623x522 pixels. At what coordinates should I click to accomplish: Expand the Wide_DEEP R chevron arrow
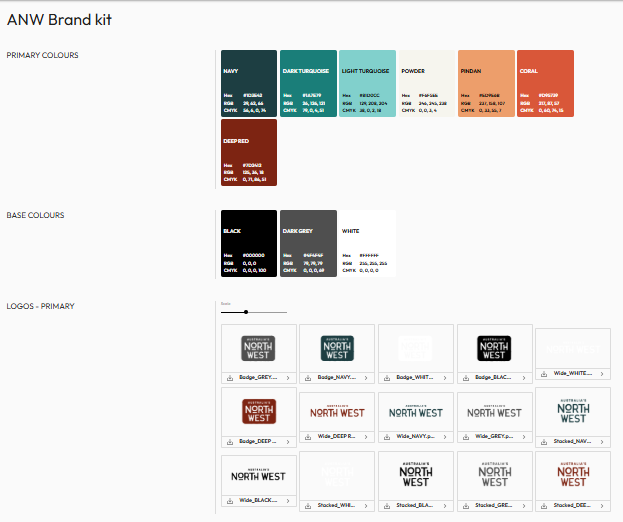tap(366, 437)
